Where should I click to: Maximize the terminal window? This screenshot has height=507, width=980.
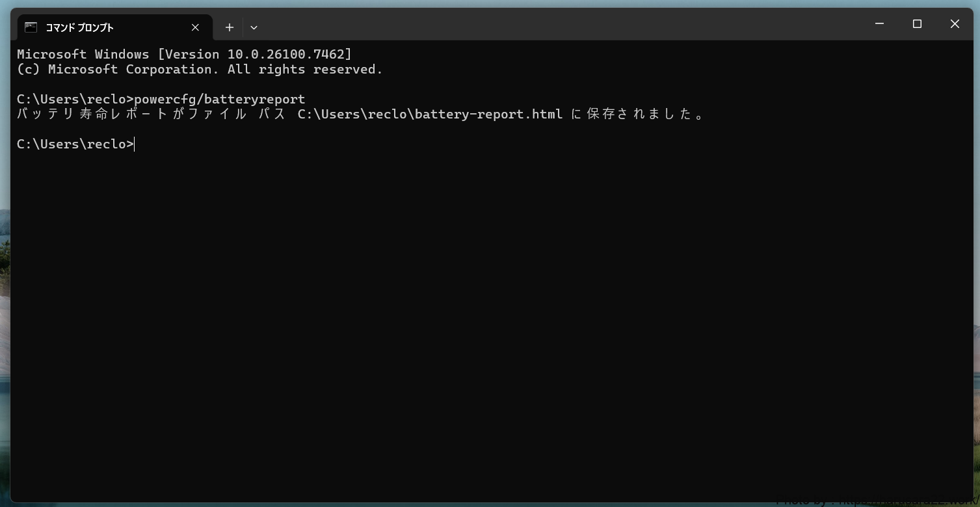pos(917,24)
